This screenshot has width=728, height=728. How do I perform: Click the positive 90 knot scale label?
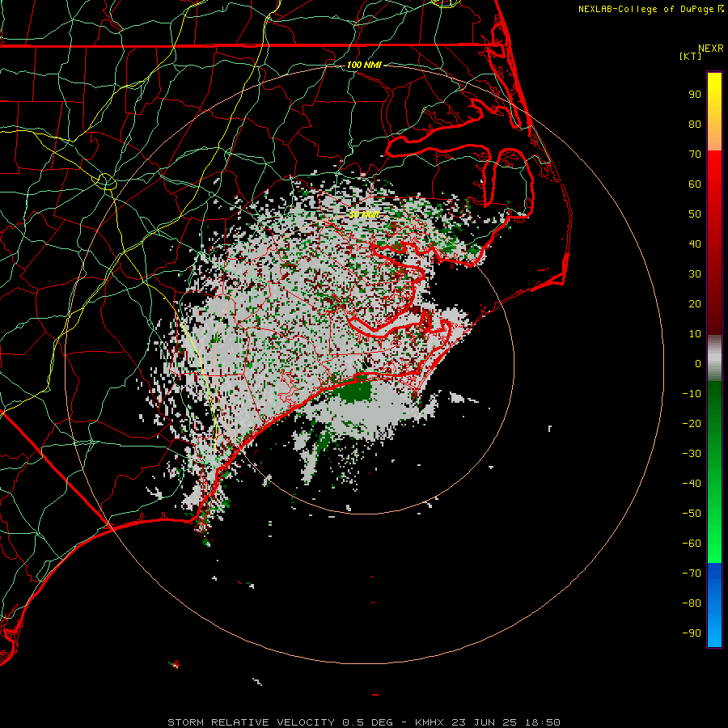[x=695, y=95]
